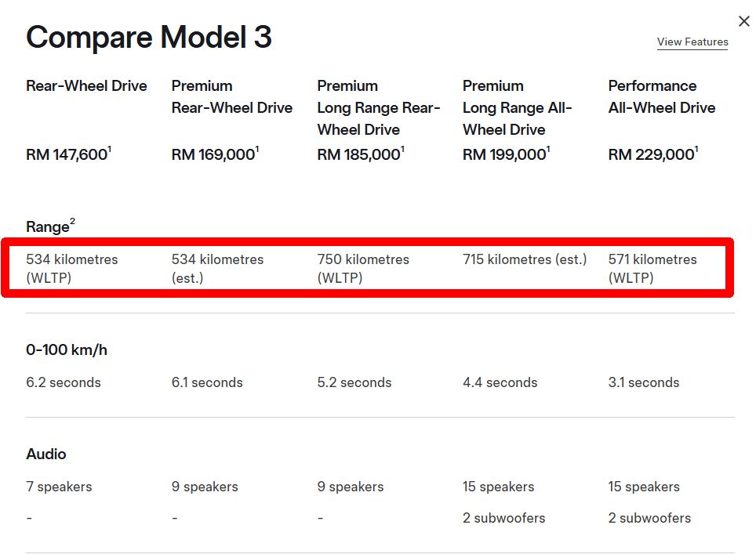Click the Range section label

(x=49, y=227)
